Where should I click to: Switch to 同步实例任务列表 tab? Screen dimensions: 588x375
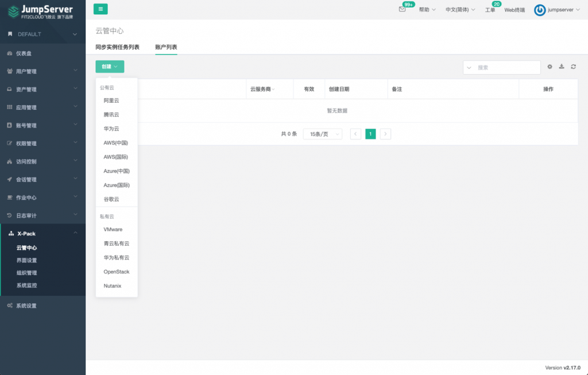[x=117, y=47]
